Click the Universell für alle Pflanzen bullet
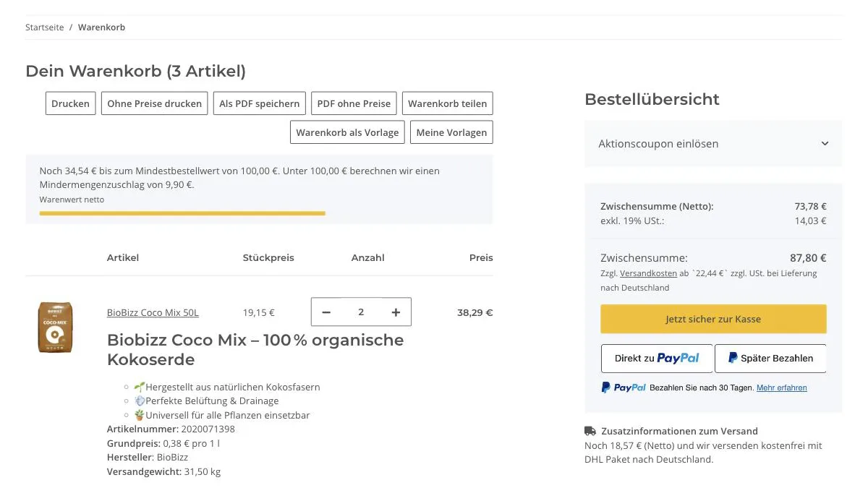868x488 pixels. pyautogui.click(x=222, y=415)
